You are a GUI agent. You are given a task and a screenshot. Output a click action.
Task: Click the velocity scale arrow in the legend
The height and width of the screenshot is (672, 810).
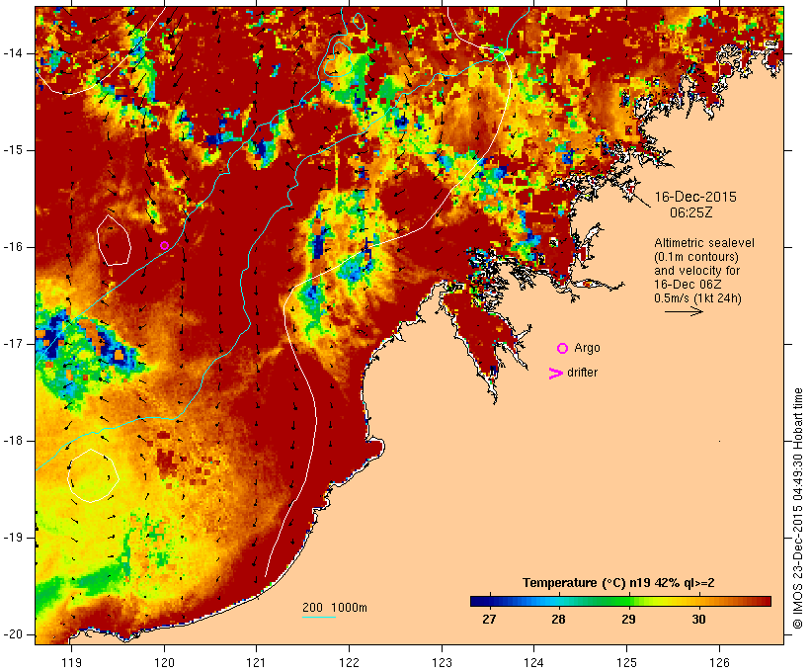pos(684,311)
